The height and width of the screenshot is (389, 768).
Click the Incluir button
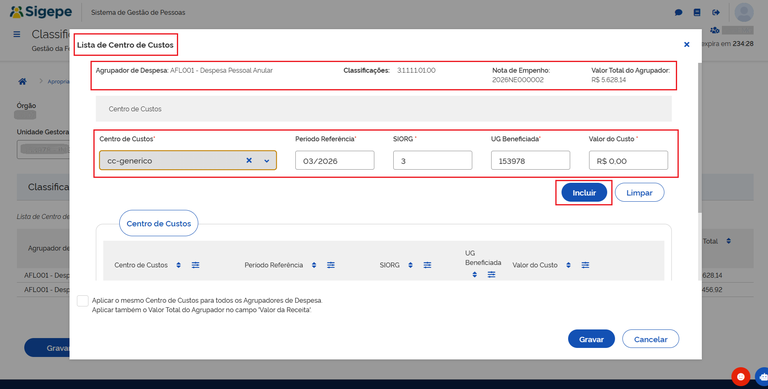(584, 193)
